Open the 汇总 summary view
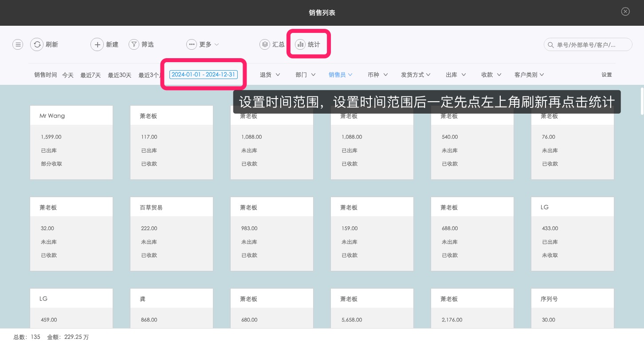The image size is (644, 345). coord(272,44)
